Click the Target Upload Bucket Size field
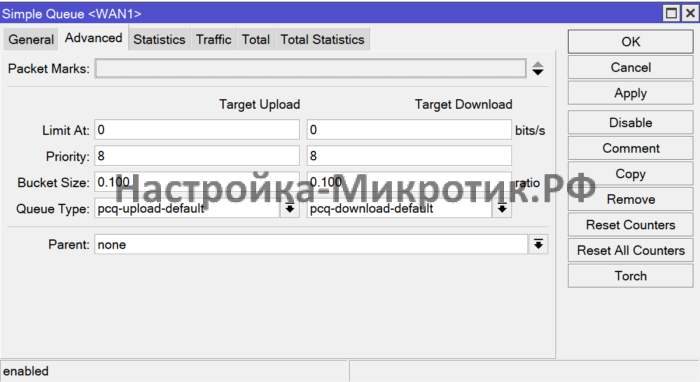Viewport: 700px width, 382px height. pos(197,182)
